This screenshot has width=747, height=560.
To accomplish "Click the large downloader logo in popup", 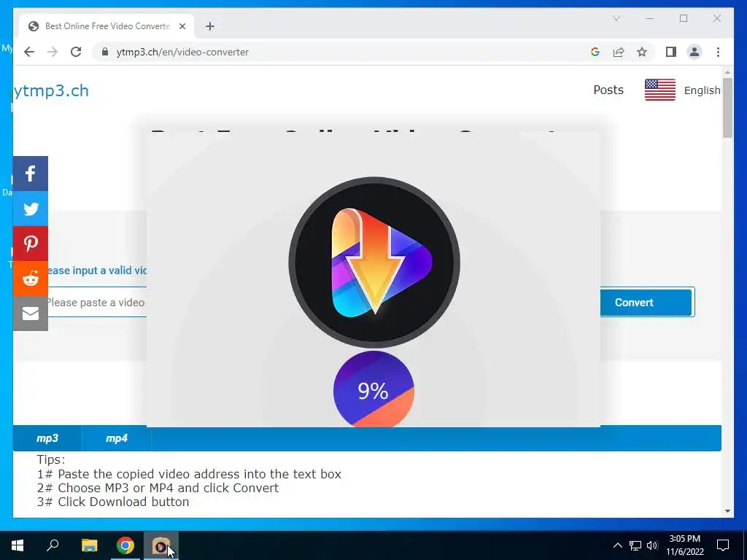I will [374, 262].
